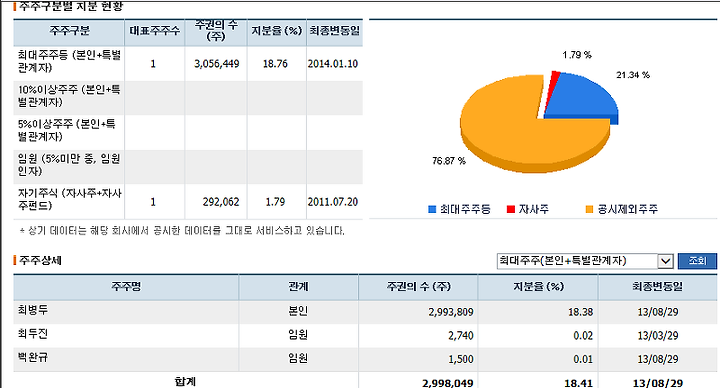Click the 조회 button
This screenshot has height=388, width=720.
[x=697, y=261]
